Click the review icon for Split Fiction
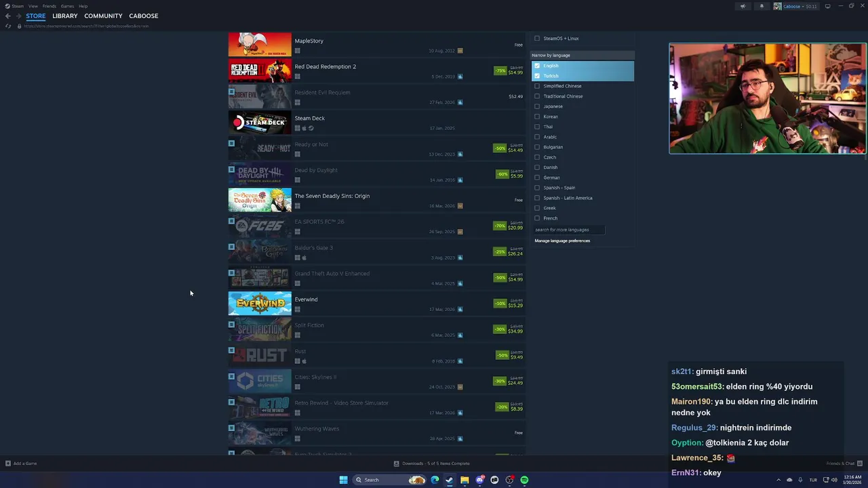The height and width of the screenshot is (488, 868). pyautogui.click(x=460, y=335)
